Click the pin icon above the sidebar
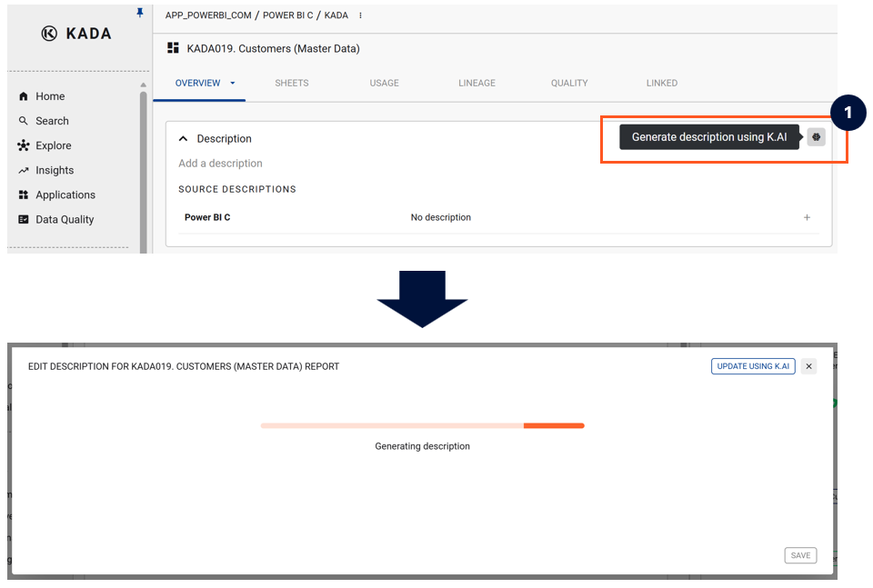 140,13
